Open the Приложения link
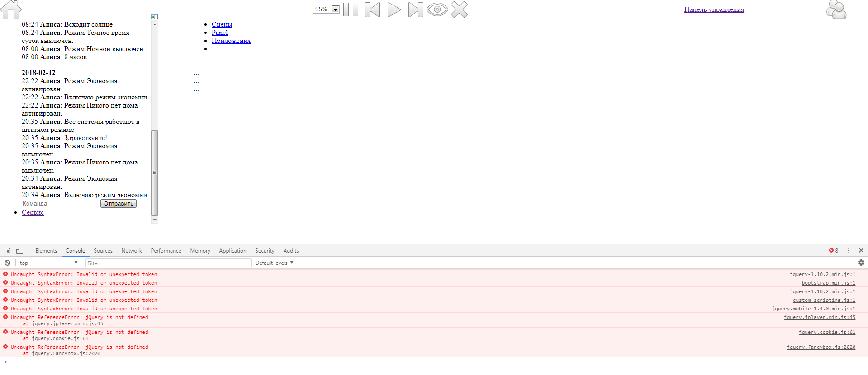Viewport: 868px width, 375px height. [231, 41]
